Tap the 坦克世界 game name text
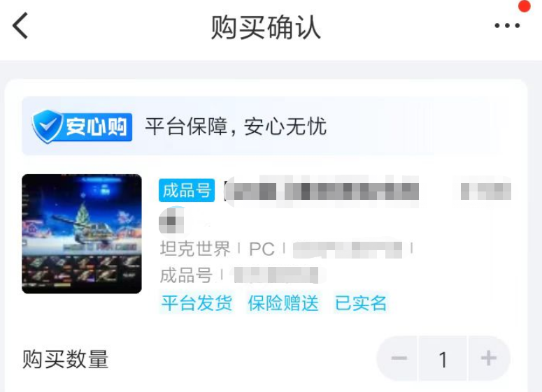The image size is (542, 392). 195,249
